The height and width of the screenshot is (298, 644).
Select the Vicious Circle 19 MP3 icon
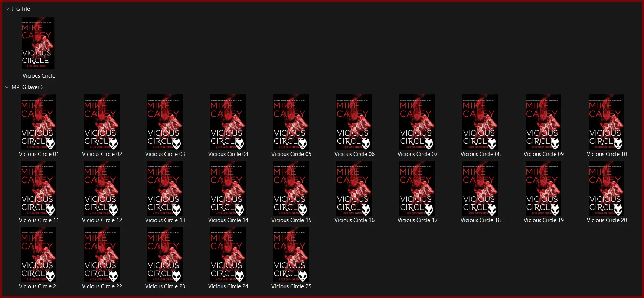click(543, 188)
